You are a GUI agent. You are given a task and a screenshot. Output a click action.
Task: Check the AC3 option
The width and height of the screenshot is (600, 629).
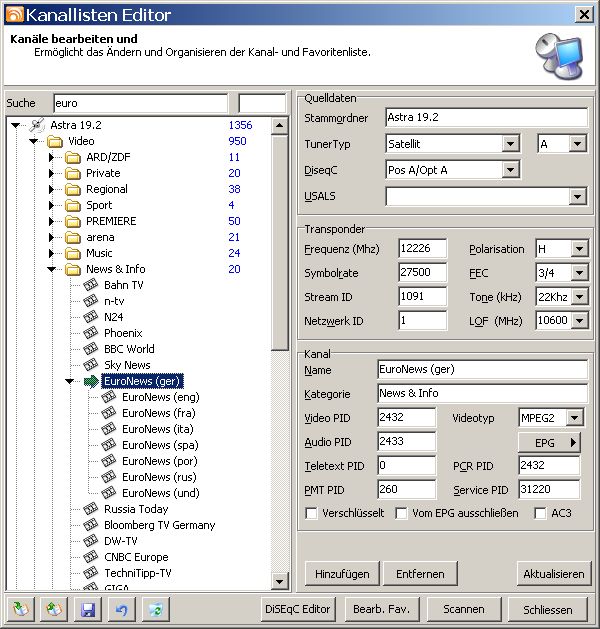[540, 514]
